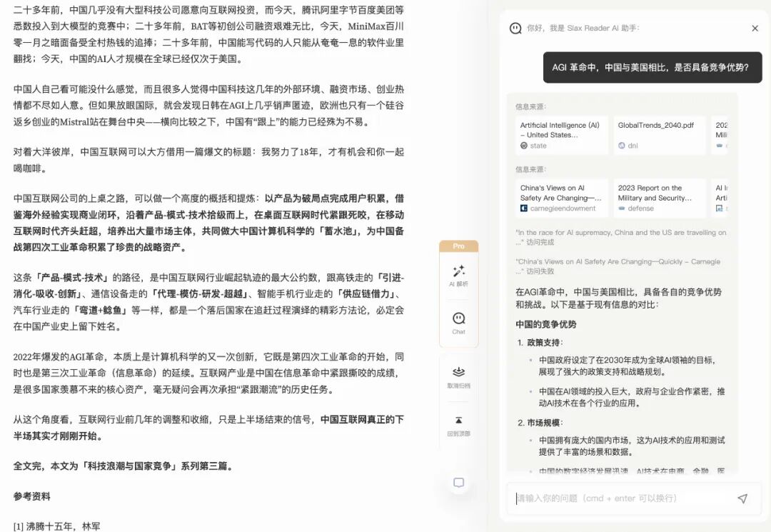The height and width of the screenshot is (532, 771).
Task: Click the Pro badge above AI tools
Action: click(x=458, y=246)
